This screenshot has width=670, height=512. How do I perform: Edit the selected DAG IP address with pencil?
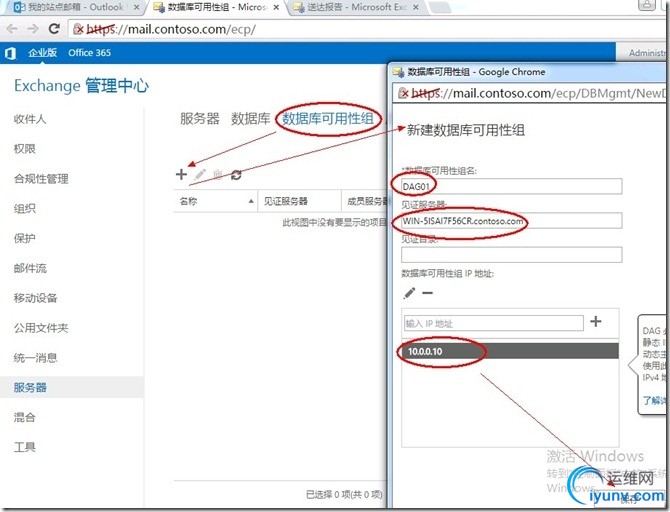tap(409, 293)
